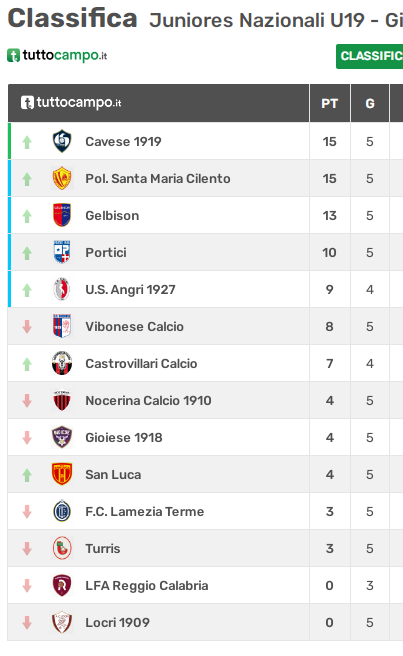Open the tuttocampo.it logo under the title
This screenshot has width=403, height=656.
(57, 55)
